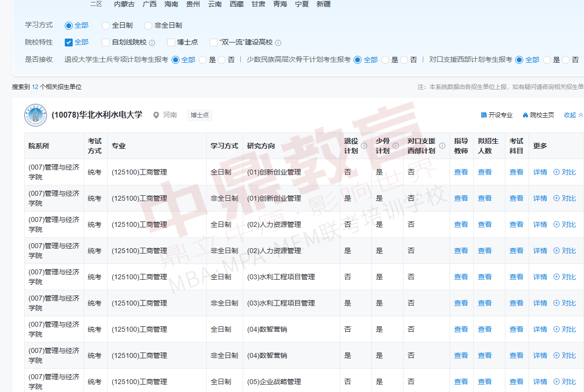Click 对比 plus icon for 全日制 (01)创新创业管理 row
The width and height of the screenshot is (584, 392).
click(556, 172)
